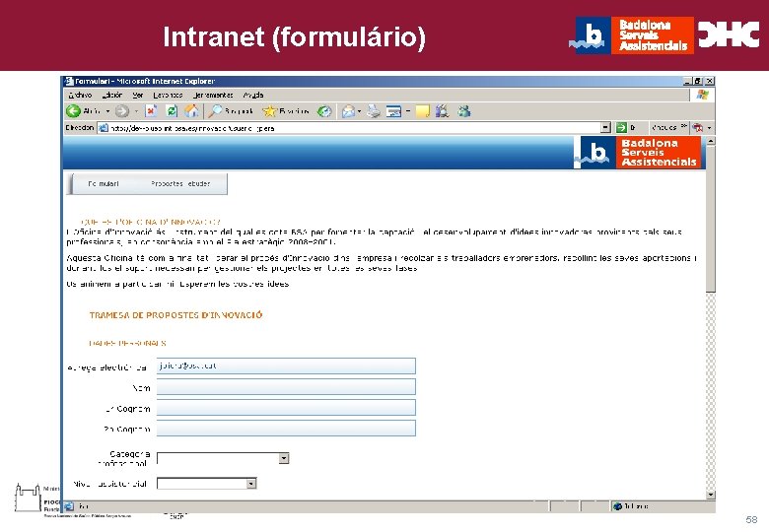The height and width of the screenshot is (532, 769).
Task: Open the Favoritos menu
Action: point(168,95)
